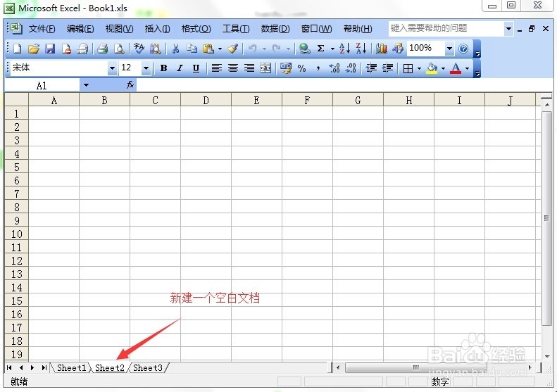This screenshot has width=557, height=392.
Task: Activate the Format Painter brush
Action: [232, 49]
